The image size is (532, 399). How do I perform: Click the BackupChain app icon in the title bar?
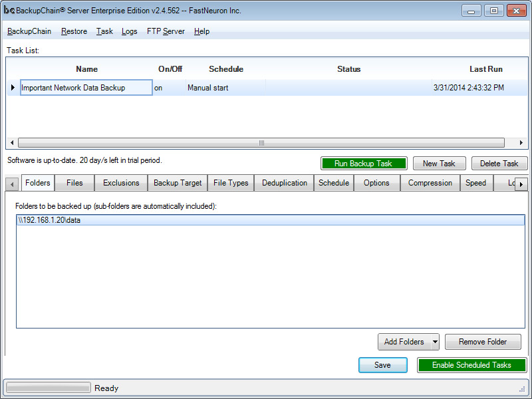(x=9, y=11)
